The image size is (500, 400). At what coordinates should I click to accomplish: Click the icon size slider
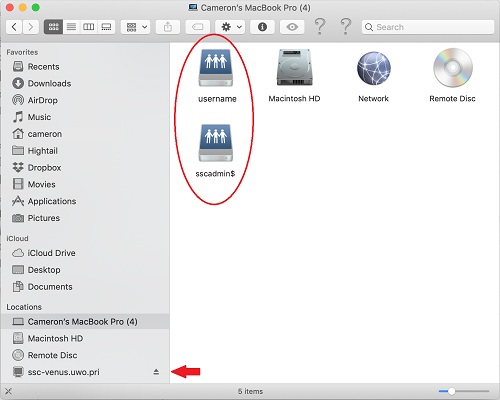click(464, 391)
